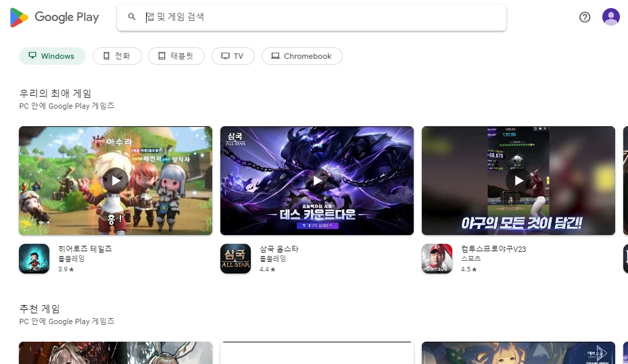Select the 전화 phone filter chip
628x364 pixels.
pyautogui.click(x=117, y=56)
